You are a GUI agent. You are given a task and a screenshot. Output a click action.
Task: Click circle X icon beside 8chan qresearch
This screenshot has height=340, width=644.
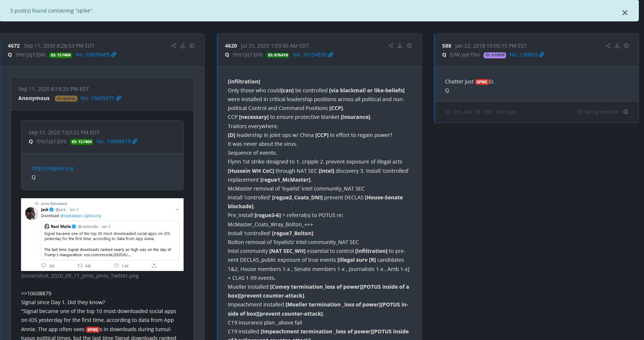(x=626, y=112)
